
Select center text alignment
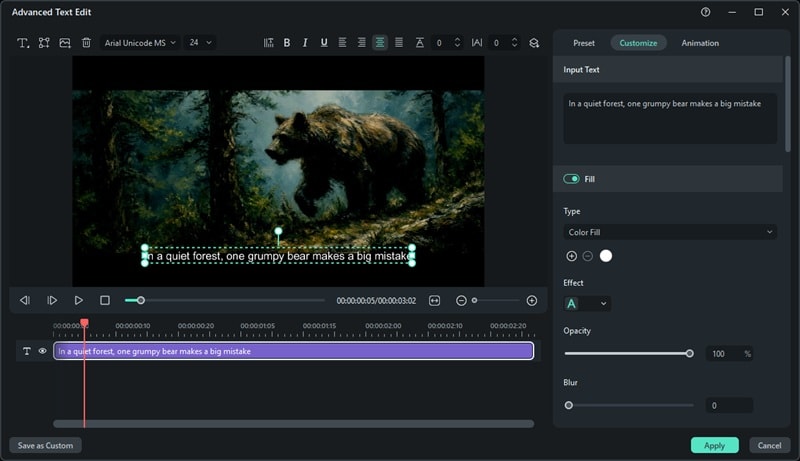(x=380, y=43)
